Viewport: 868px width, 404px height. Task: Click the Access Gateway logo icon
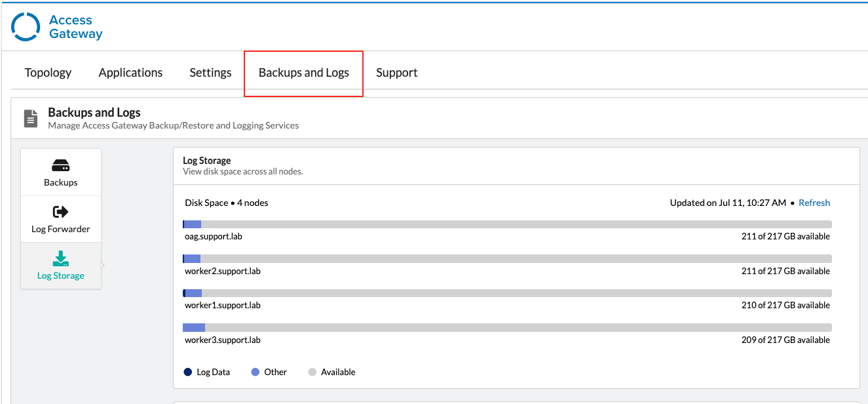(x=26, y=27)
